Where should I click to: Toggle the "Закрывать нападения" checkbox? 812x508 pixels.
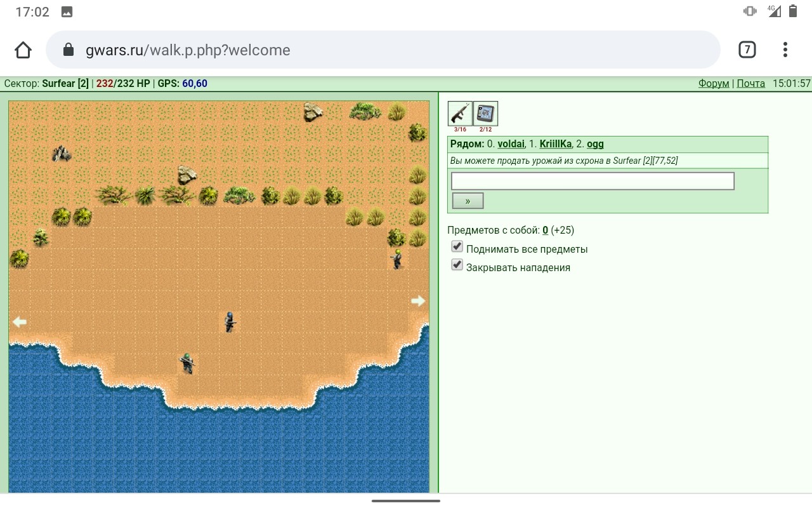[x=457, y=265]
